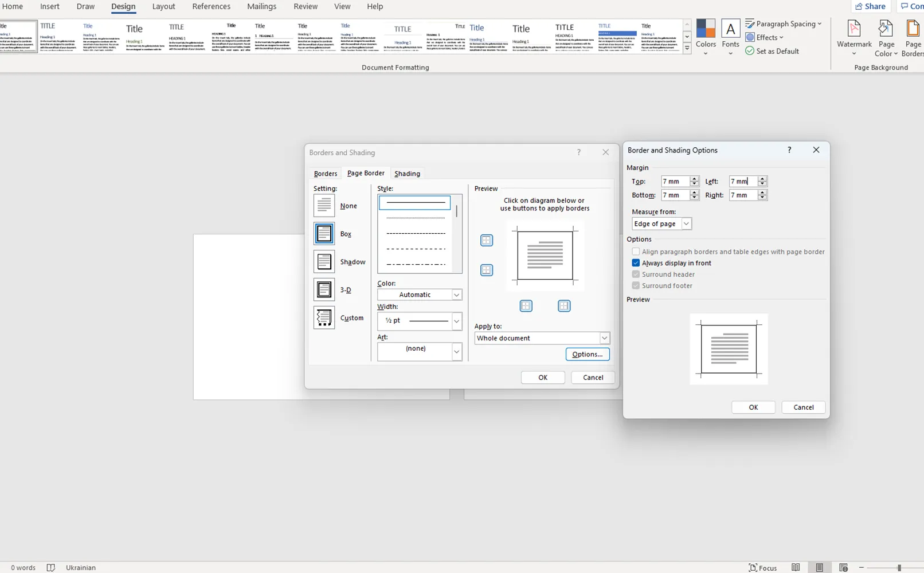Switch to the Borders tab
Image resolution: width=924 pixels, height=573 pixels.
pyautogui.click(x=326, y=174)
